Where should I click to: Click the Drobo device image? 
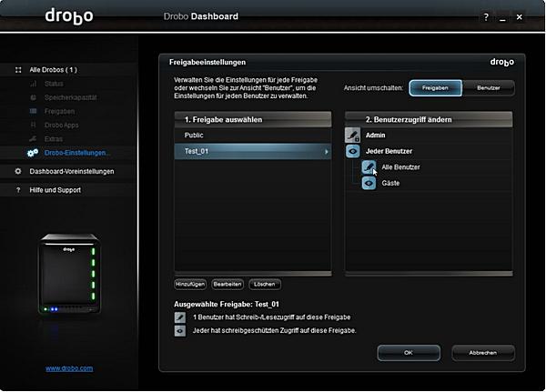pyautogui.click(x=70, y=274)
